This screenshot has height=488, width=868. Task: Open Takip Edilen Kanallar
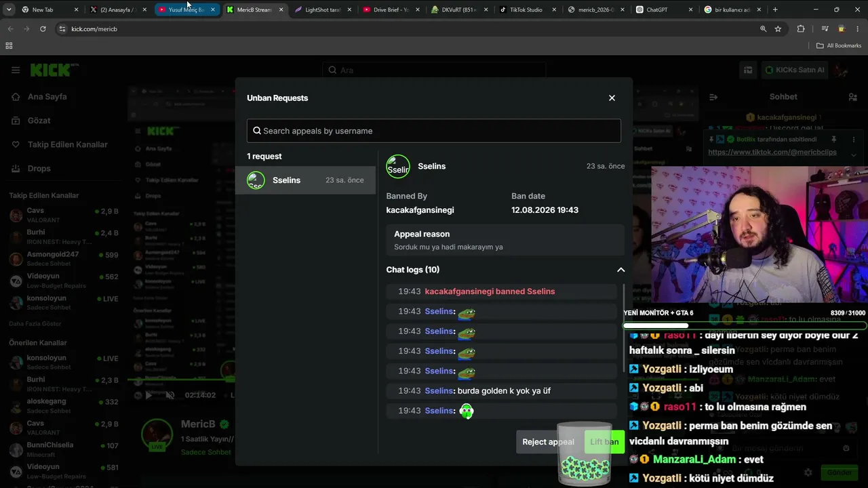click(x=67, y=144)
